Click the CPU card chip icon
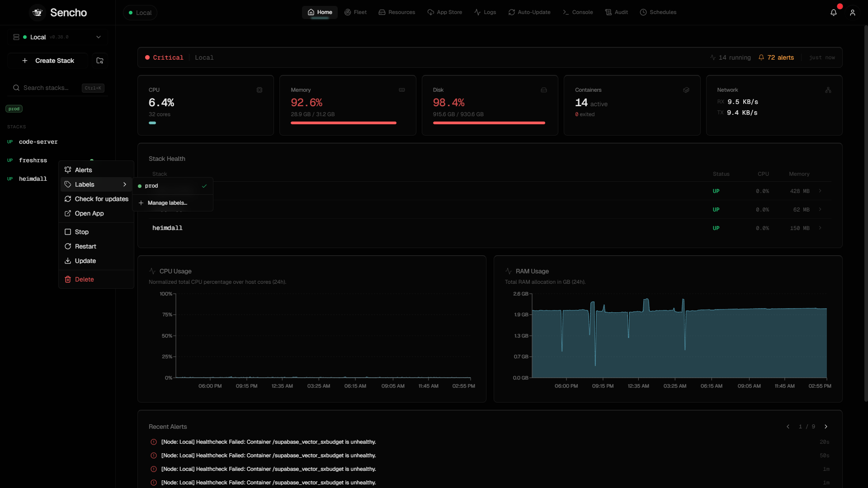 click(x=259, y=90)
